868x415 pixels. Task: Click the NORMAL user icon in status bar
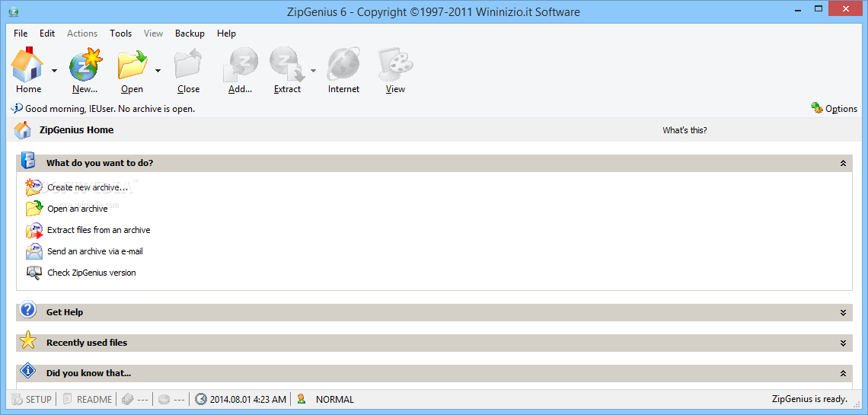tap(302, 399)
